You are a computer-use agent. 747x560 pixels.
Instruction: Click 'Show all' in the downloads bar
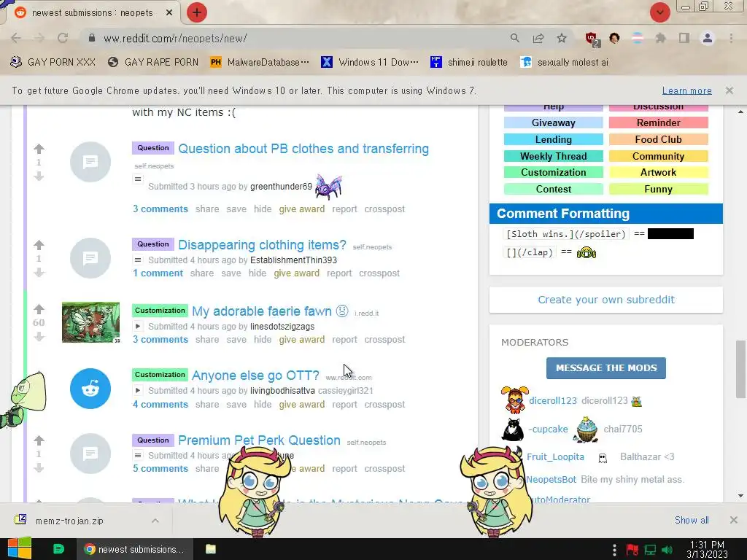(692, 520)
